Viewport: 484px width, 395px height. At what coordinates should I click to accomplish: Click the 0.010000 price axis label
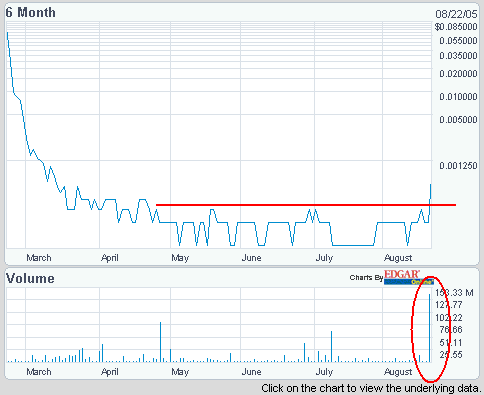click(x=458, y=97)
